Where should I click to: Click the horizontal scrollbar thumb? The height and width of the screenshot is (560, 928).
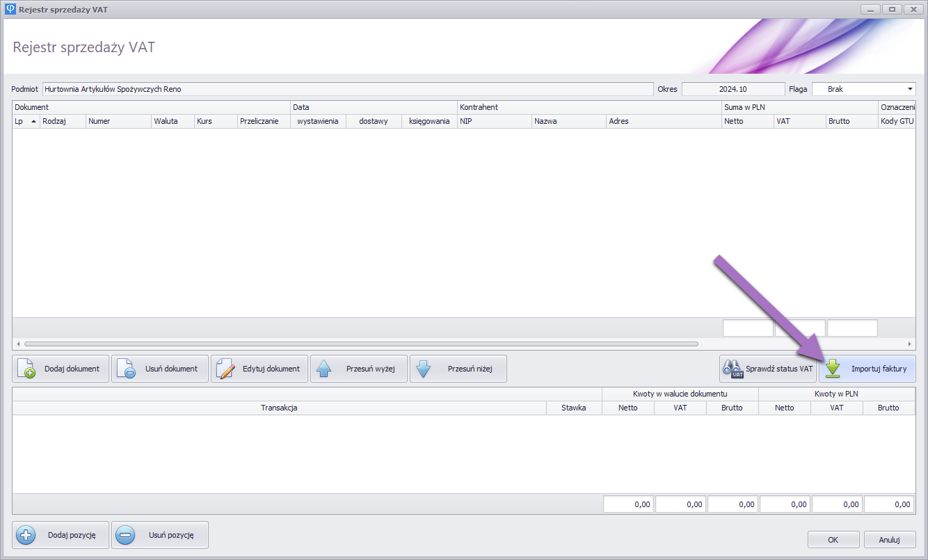click(362, 344)
